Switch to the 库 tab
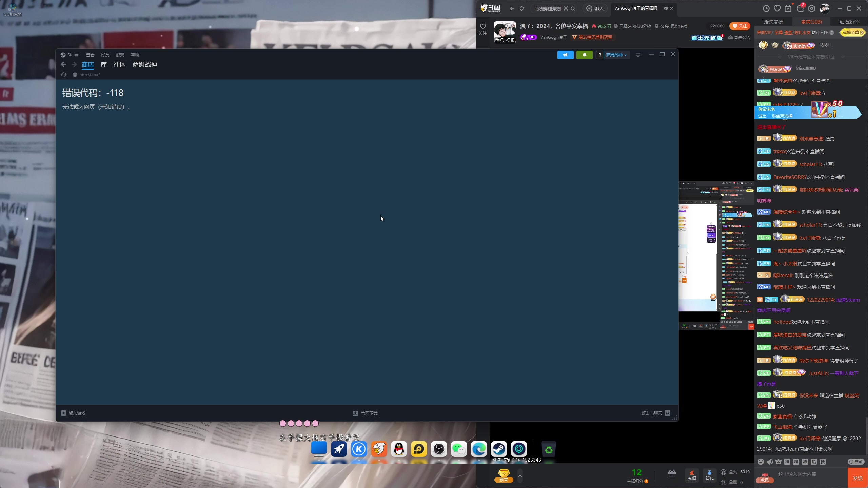The height and width of the screenshot is (488, 868). pyautogui.click(x=104, y=65)
